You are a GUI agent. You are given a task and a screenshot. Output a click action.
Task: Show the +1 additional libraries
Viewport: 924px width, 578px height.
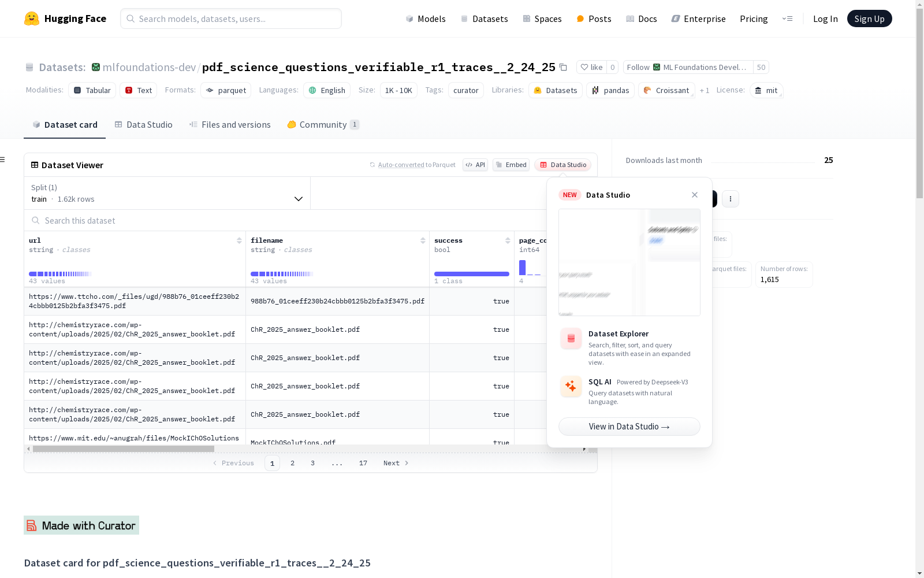[705, 90]
